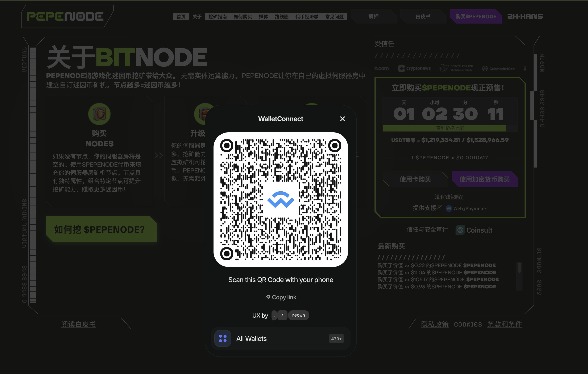The image size is (588, 374).
Task: Click the Copy link icon
Action: point(268,297)
